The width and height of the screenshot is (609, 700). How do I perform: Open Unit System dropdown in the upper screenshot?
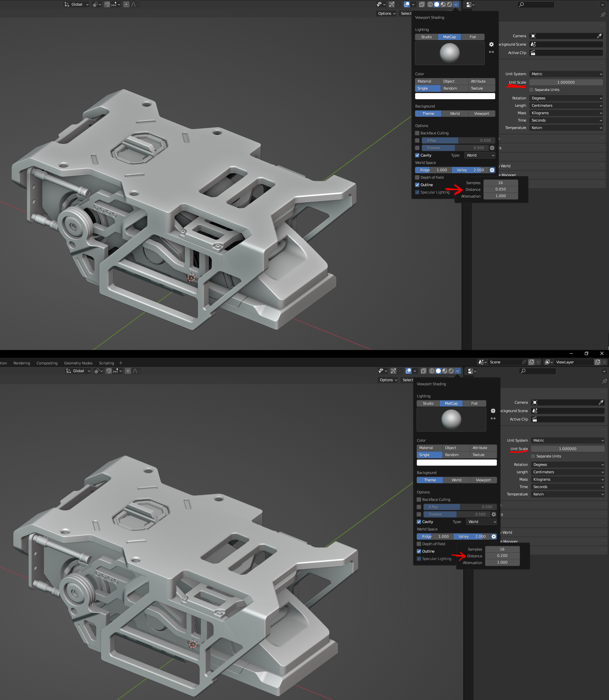click(x=566, y=74)
